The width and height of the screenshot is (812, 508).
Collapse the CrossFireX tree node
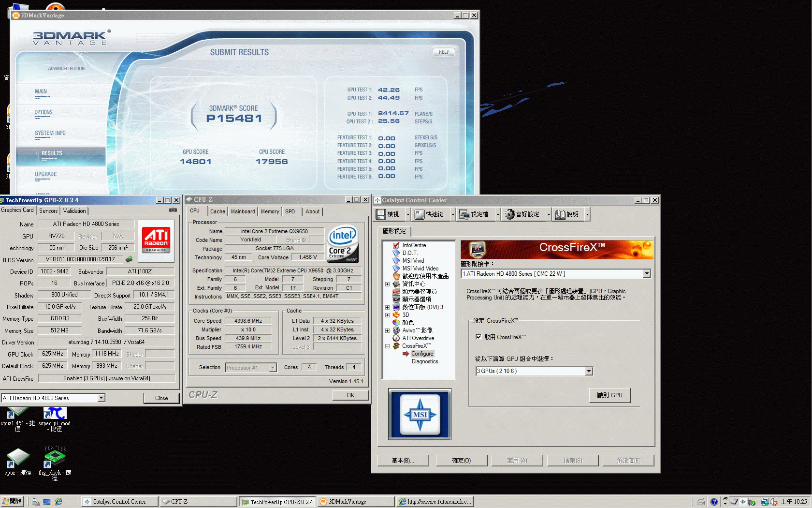click(x=387, y=346)
